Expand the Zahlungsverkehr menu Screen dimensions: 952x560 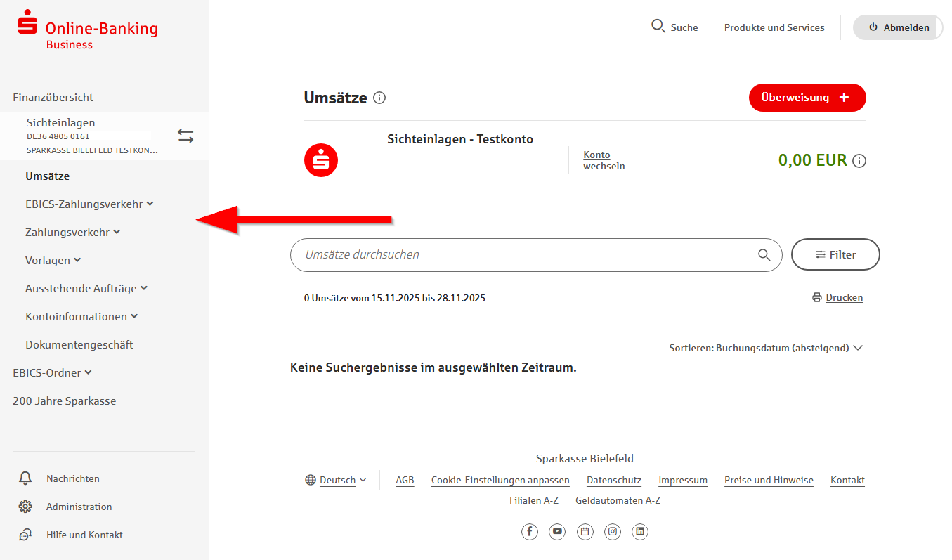pos(72,233)
